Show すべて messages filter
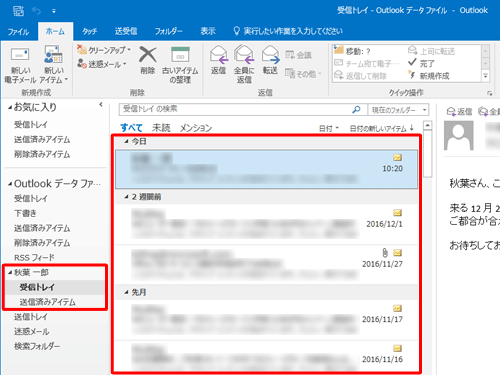 [131, 128]
